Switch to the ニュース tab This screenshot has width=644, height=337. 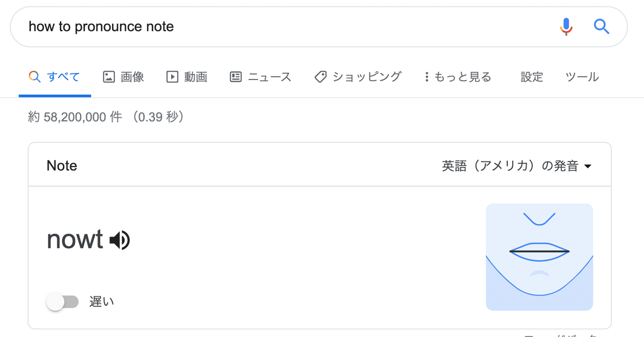tap(270, 77)
